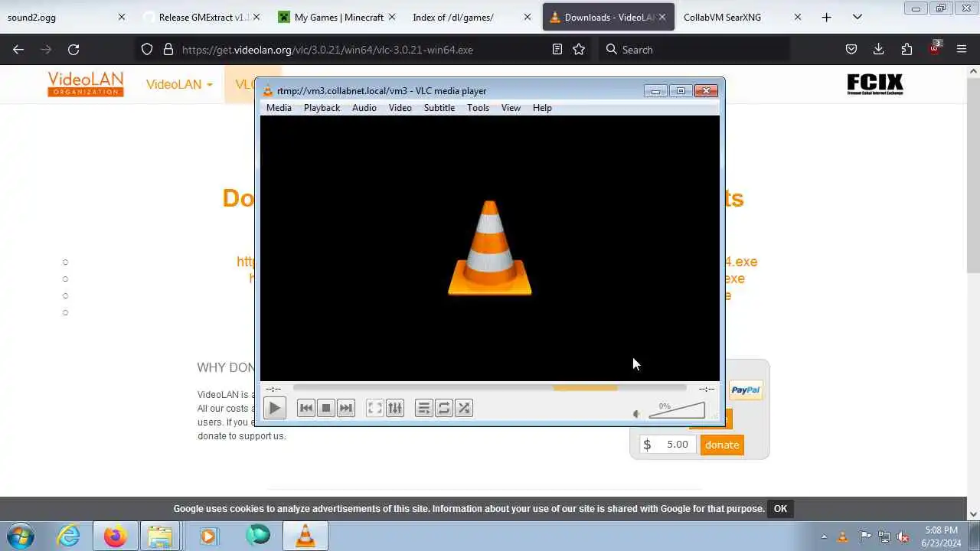Toggle VLC random shuffle button
980x551 pixels.
463,408
